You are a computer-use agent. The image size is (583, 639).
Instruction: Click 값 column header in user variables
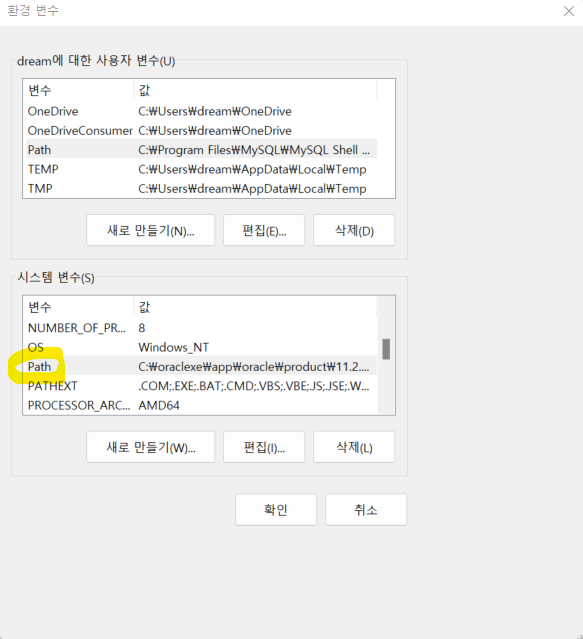(255, 90)
